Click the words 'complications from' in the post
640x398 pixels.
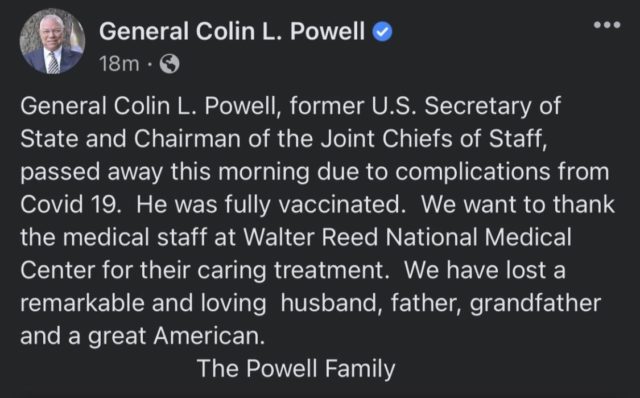502,172
